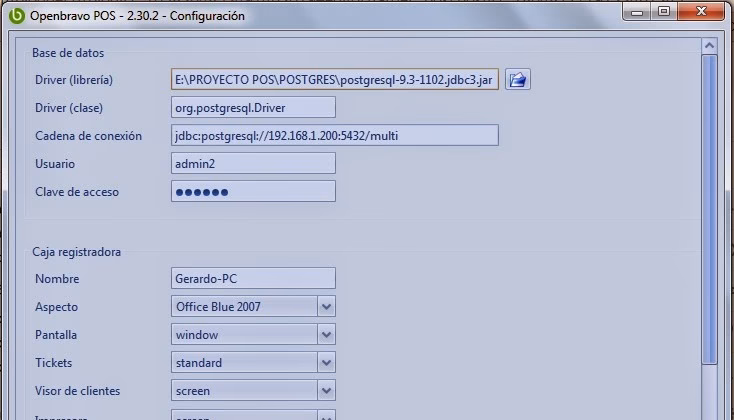Click the Aspecto label
This screenshot has width=734, height=420.
point(56,307)
